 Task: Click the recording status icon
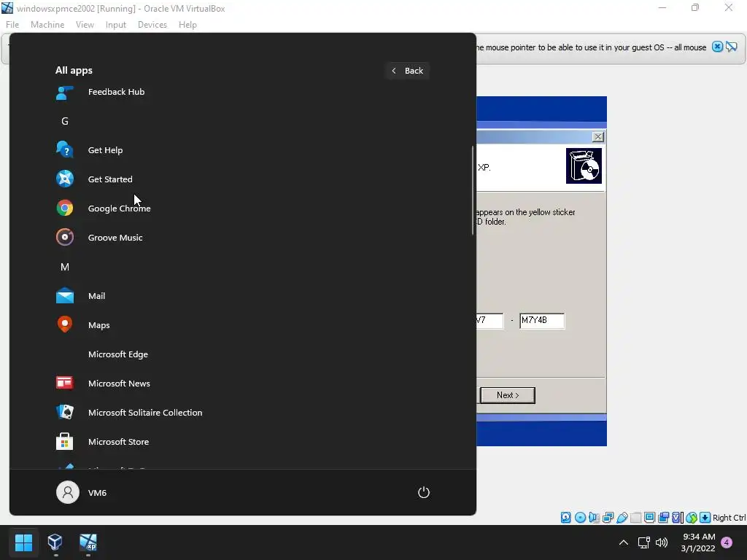pos(663,518)
